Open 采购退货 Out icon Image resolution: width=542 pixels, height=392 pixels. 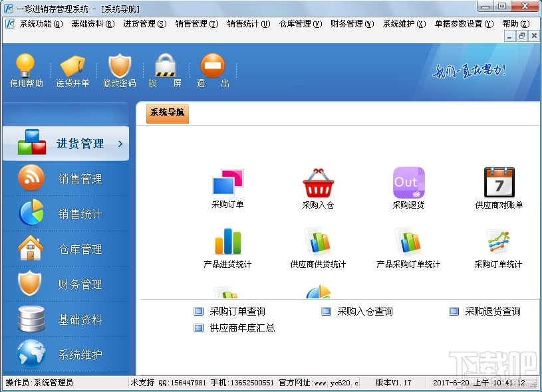point(408,182)
